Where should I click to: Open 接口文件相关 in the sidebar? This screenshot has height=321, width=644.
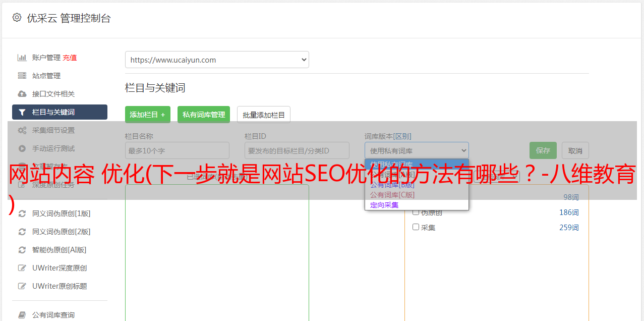pyautogui.click(x=53, y=94)
